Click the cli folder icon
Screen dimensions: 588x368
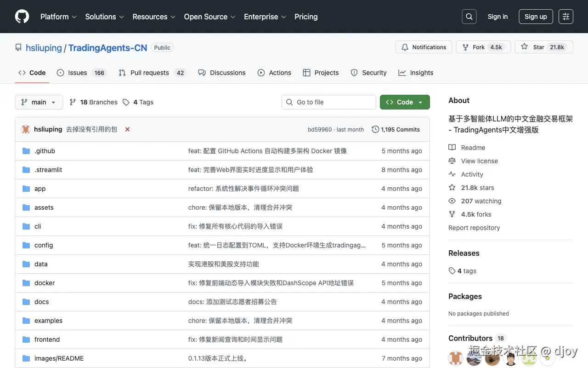pos(26,226)
